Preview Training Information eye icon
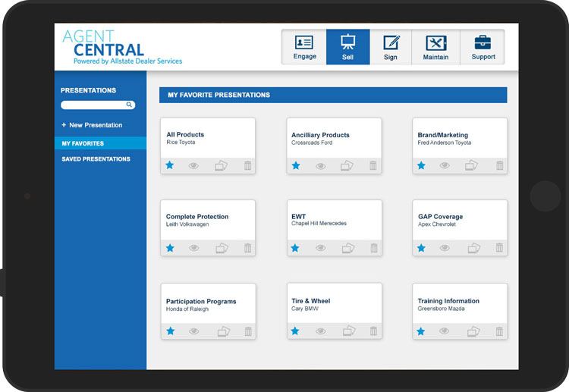569x392 pixels. pos(444,331)
